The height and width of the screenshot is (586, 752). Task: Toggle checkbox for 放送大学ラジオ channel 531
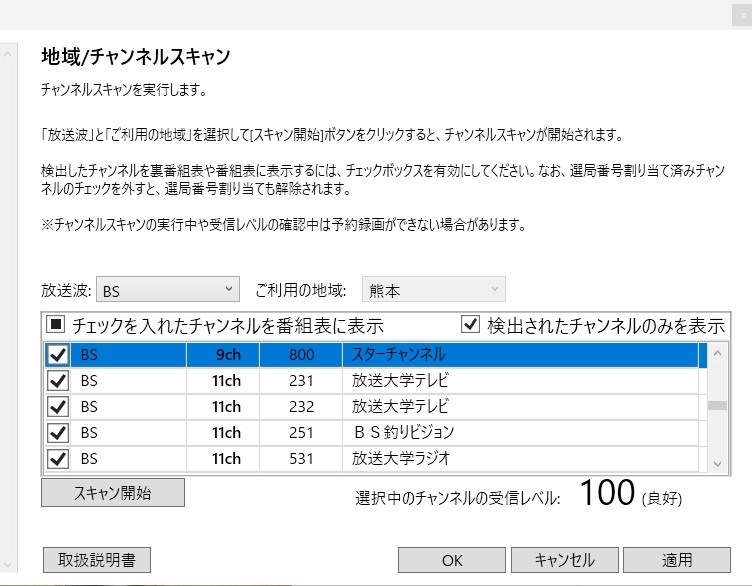58,458
